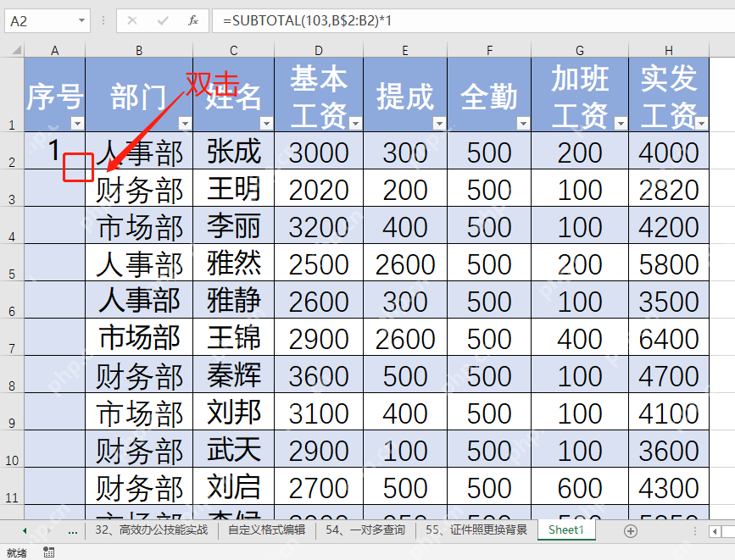Select cell with name 张成
The width and height of the screenshot is (735, 560).
coord(233,151)
